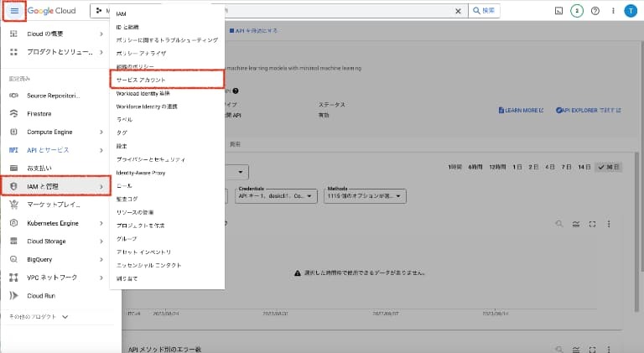Click the chart zoom magnifier icon
Screen dimensions: 644x353
tap(559, 224)
